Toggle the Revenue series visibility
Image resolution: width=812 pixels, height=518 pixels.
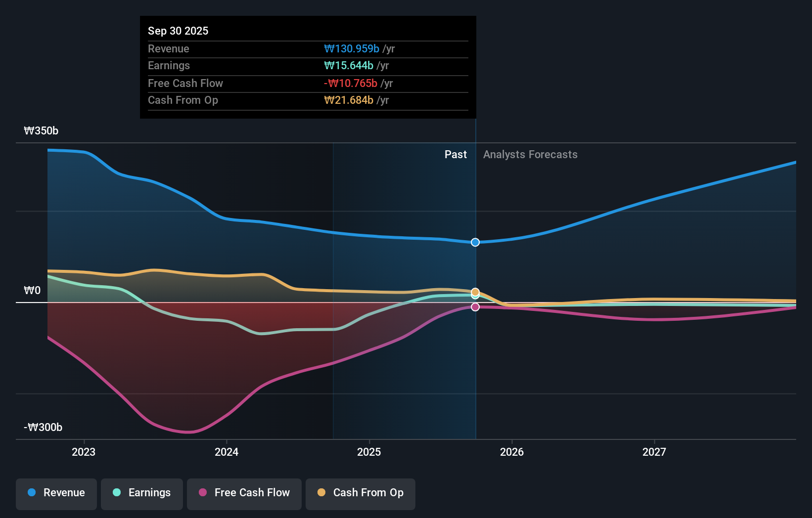(56, 494)
